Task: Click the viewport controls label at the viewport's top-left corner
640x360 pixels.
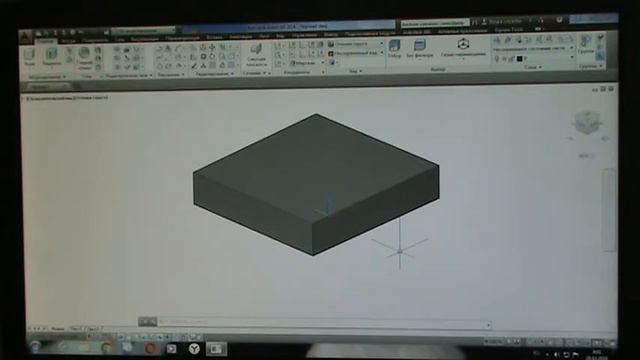Action: pyautogui.click(x=67, y=98)
